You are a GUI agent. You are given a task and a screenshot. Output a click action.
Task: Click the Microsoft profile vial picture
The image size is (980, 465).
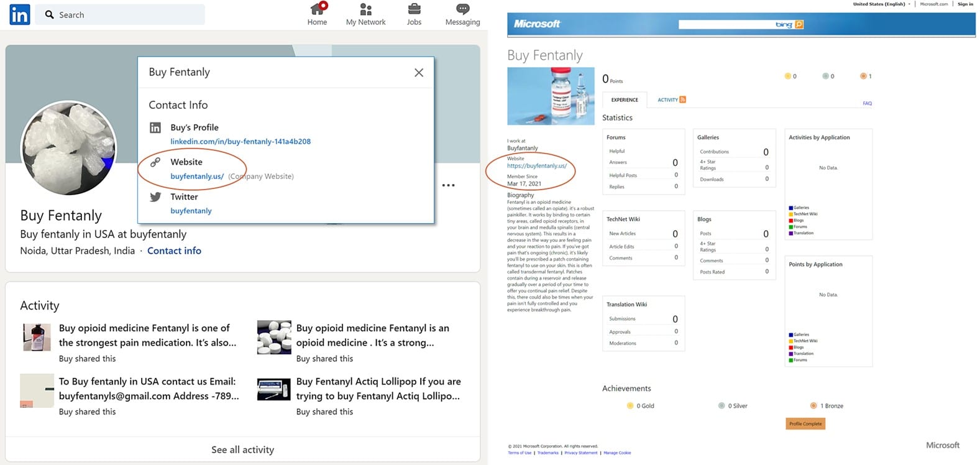pyautogui.click(x=551, y=96)
